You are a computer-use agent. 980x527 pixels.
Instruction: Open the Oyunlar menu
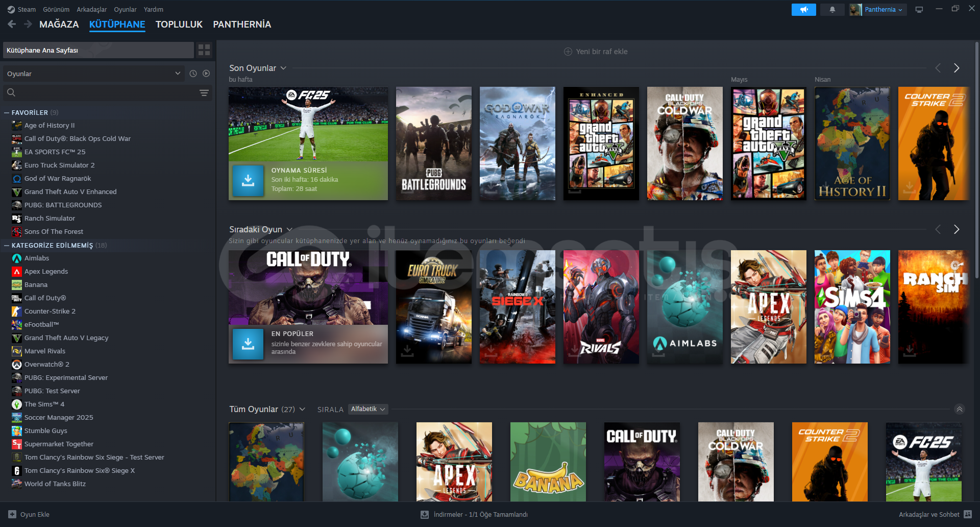(125, 9)
